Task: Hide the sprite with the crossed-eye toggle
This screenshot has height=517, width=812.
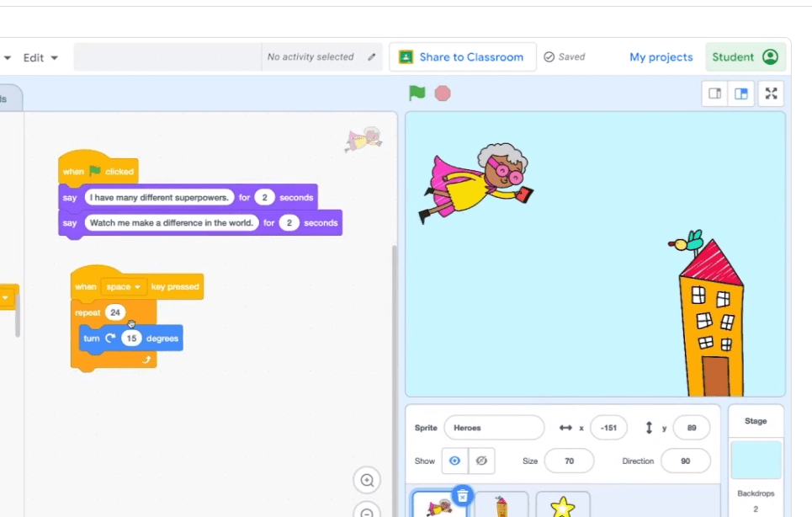Action: click(x=480, y=461)
